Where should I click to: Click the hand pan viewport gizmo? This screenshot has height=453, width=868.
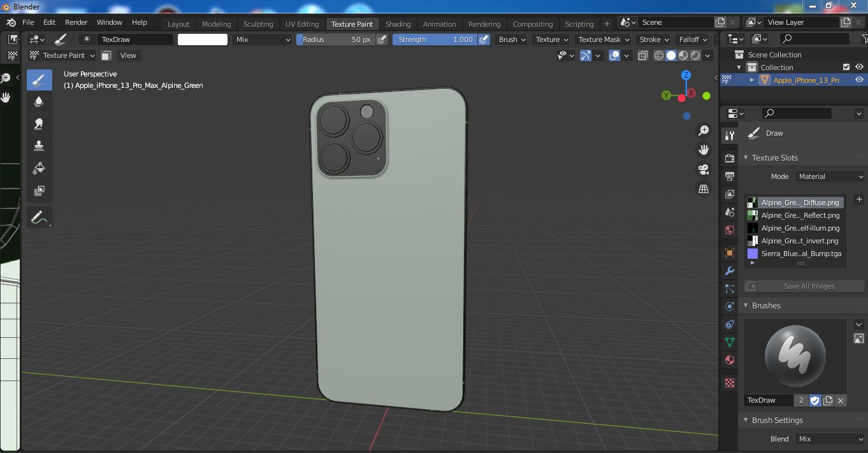(x=704, y=150)
